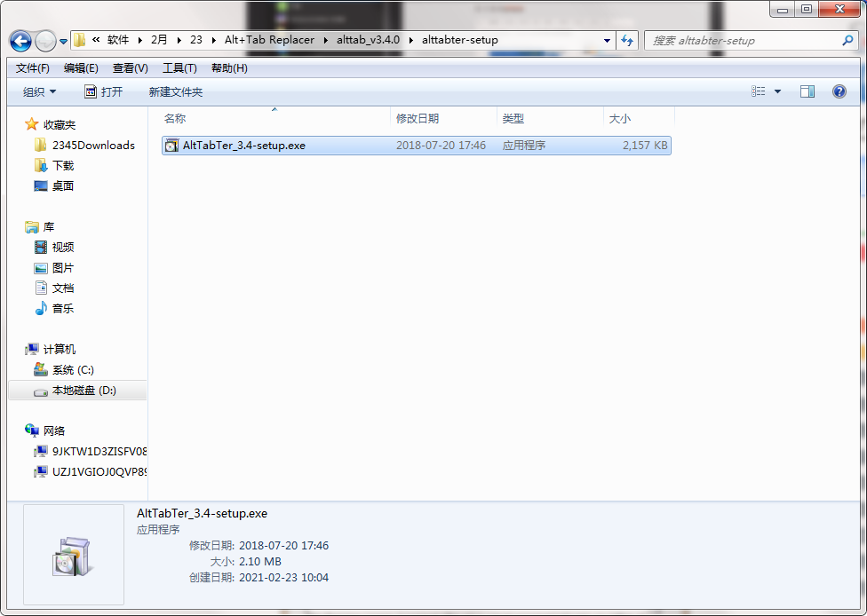Expand breadcrumb arrow after 软件

point(139,40)
